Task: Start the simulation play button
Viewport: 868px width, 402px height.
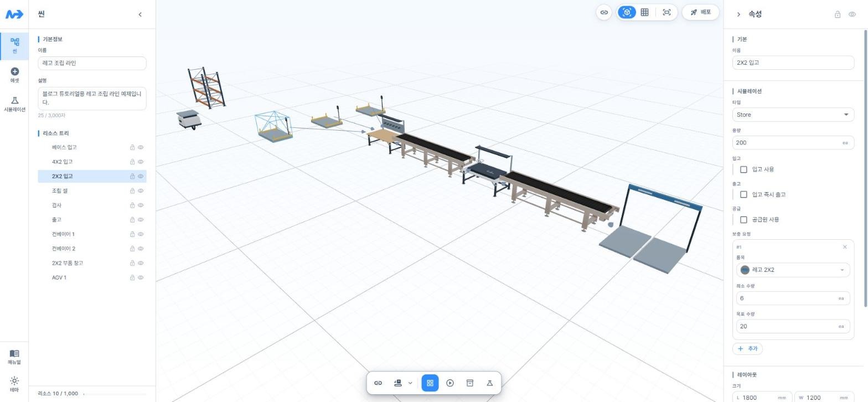Action: pyautogui.click(x=450, y=383)
